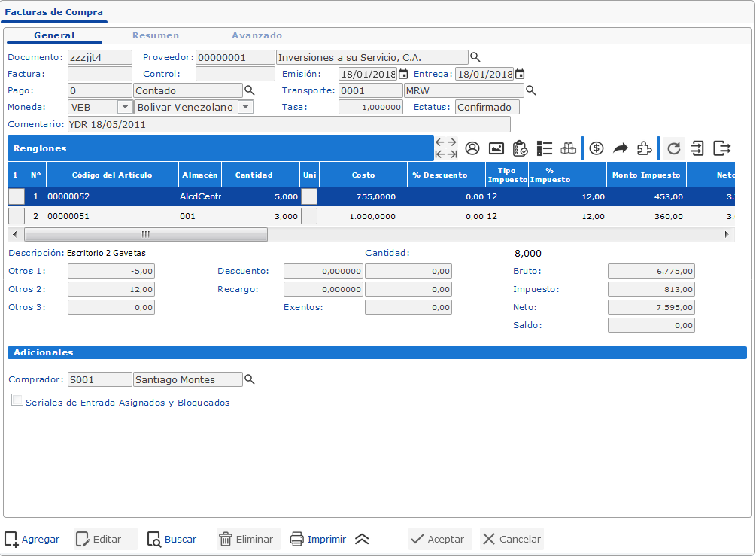
Task: Click the refresh circular arrow icon
Action: [674, 148]
